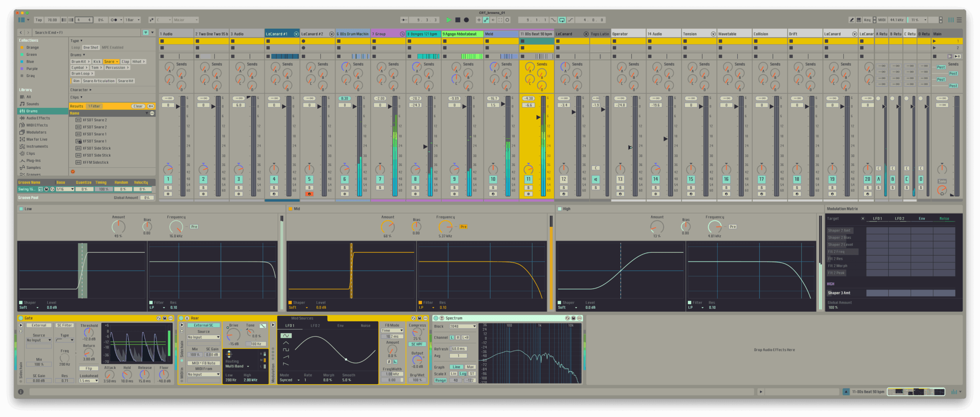Toggle the browser filter view icon

click(x=145, y=33)
